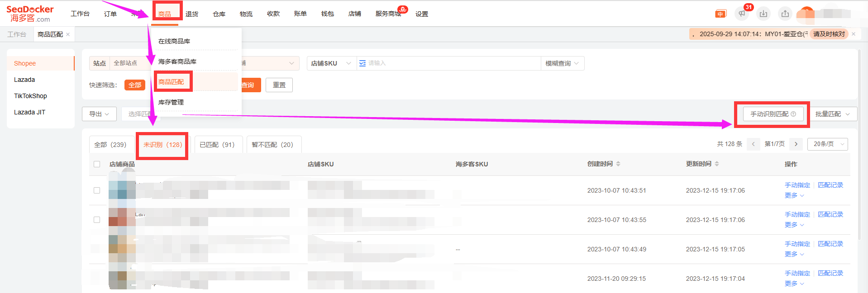Viewport: 868px width, 293px height.
Task: Click 手动指定 link in the first row
Action: tap(797, 185)
